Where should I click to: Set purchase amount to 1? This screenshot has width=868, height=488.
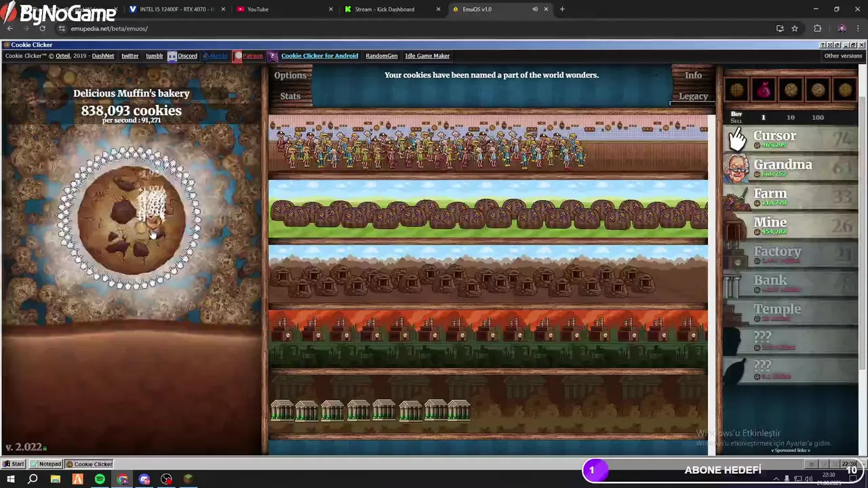(x=763, y=117)
